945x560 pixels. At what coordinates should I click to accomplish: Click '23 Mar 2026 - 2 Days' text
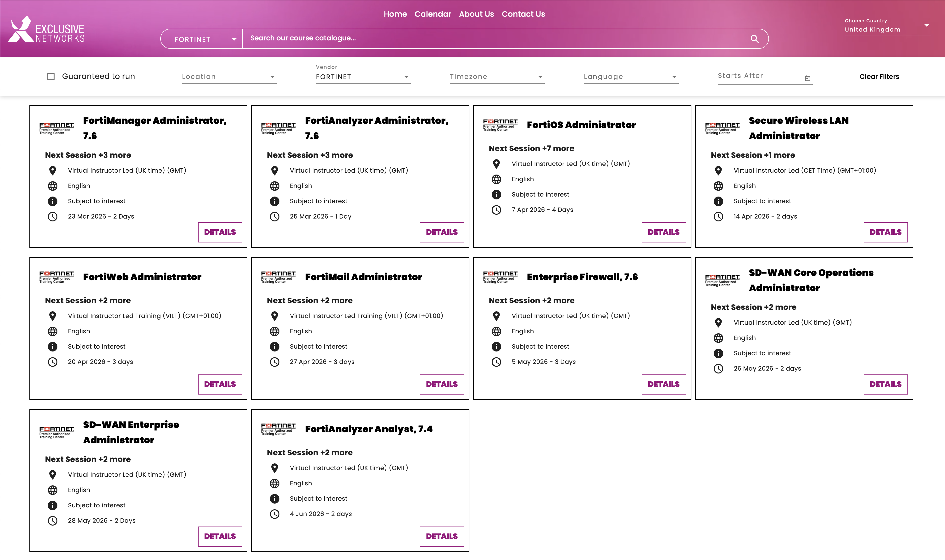point(101,217)
